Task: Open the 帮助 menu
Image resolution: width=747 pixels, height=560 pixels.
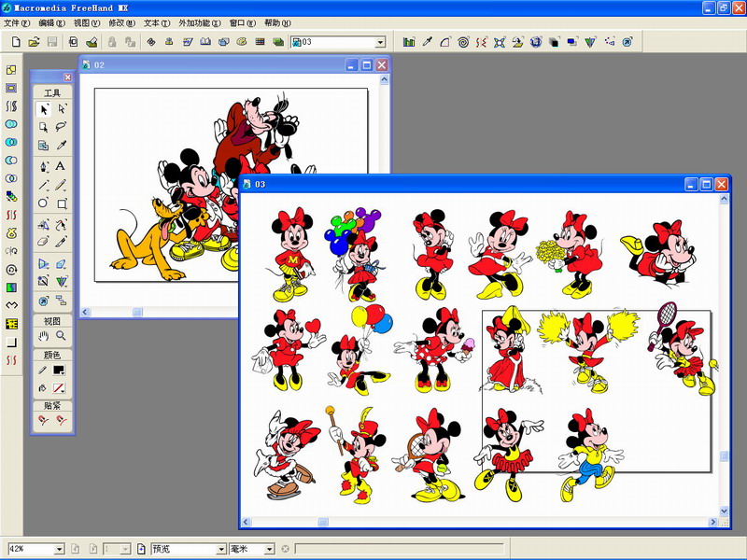Action: [277, 22]
